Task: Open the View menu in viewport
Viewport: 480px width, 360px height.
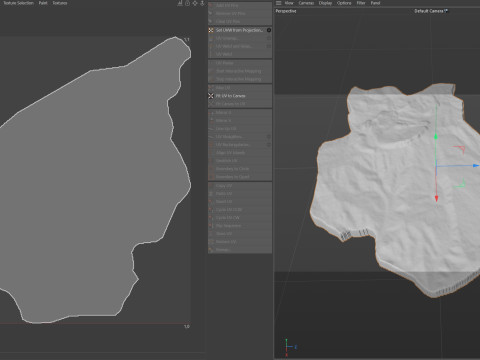Action: click(289, 3)
